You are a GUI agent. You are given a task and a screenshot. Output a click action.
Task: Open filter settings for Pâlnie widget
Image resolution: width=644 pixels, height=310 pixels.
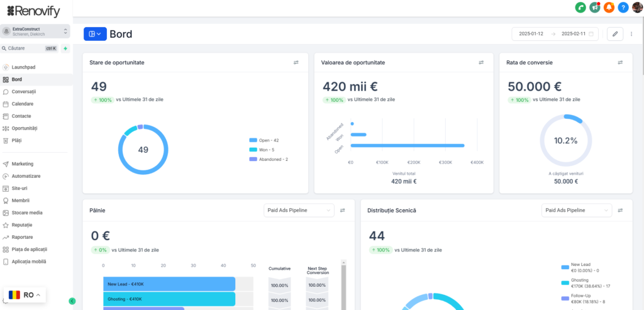click(343, 210)
